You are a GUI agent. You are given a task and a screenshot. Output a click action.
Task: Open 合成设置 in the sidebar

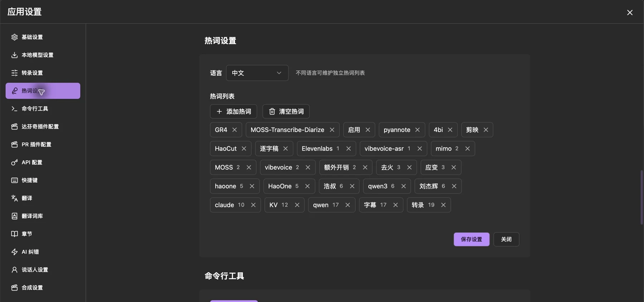tap(43, 288)
